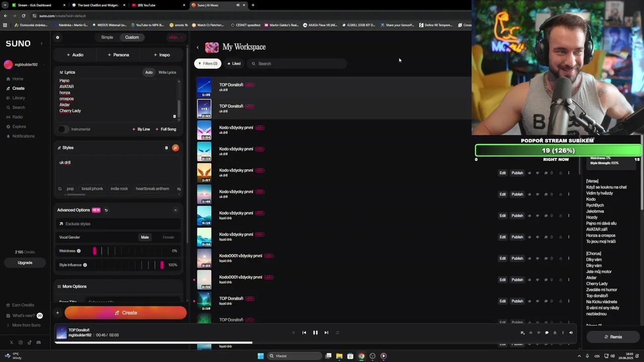Skip to the previous track
Screen dimensions: 644x362
pyautogui.click(x=304, y=332)
